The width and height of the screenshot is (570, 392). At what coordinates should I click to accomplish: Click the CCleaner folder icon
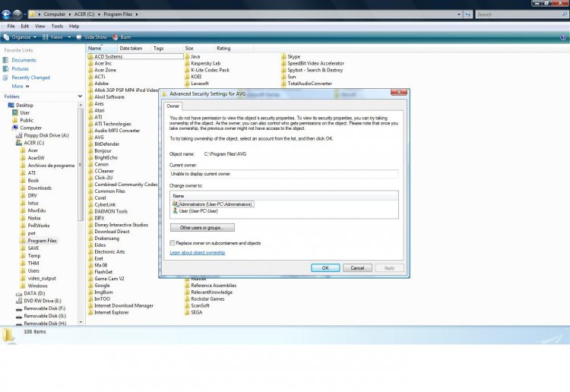[90, 171]
